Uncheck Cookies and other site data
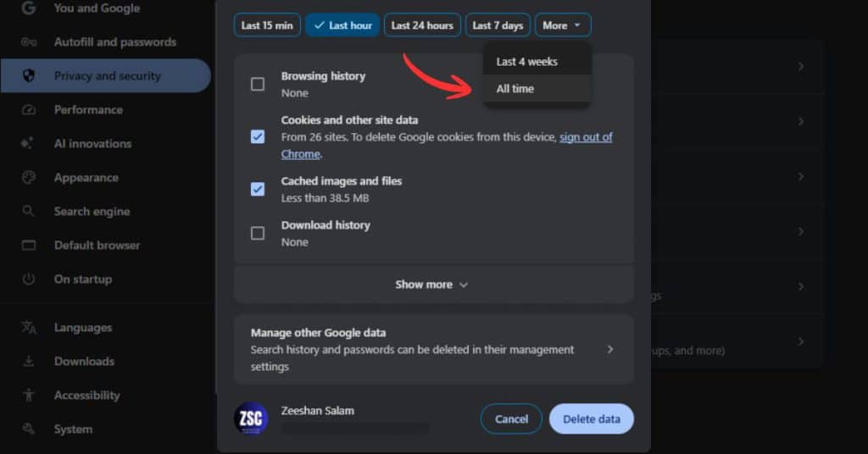 258,136
